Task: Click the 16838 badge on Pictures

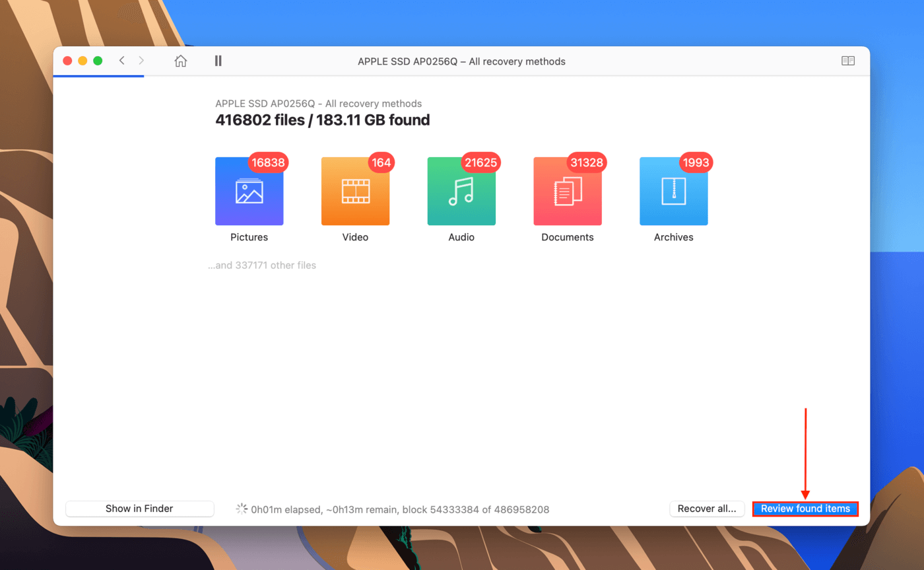Action: coord(268,162)
